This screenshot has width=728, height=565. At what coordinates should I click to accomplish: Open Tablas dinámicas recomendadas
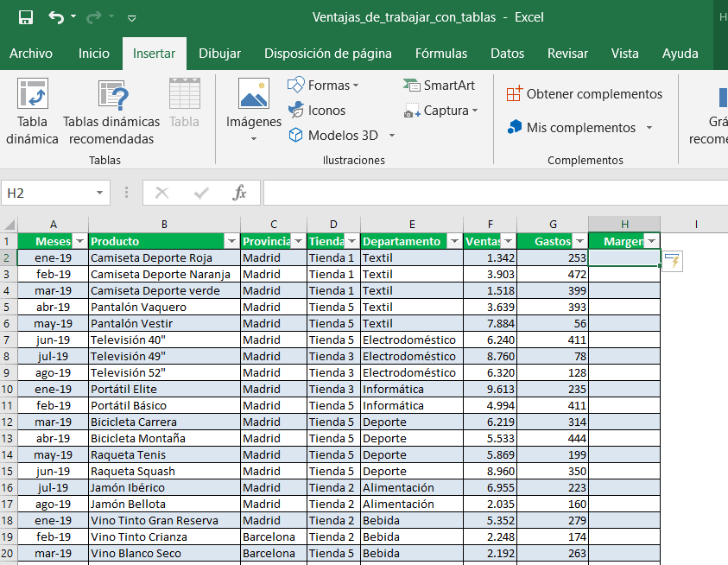click(111, 111)
